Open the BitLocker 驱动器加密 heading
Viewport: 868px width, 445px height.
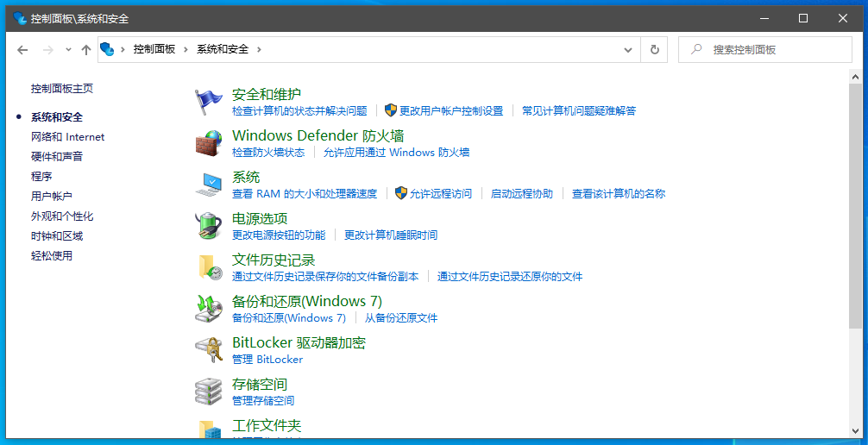click(299, 342)
